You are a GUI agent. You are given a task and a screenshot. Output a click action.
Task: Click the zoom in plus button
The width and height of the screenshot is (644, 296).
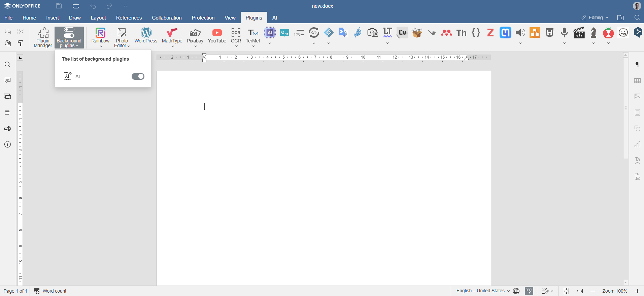coord(637,291)
